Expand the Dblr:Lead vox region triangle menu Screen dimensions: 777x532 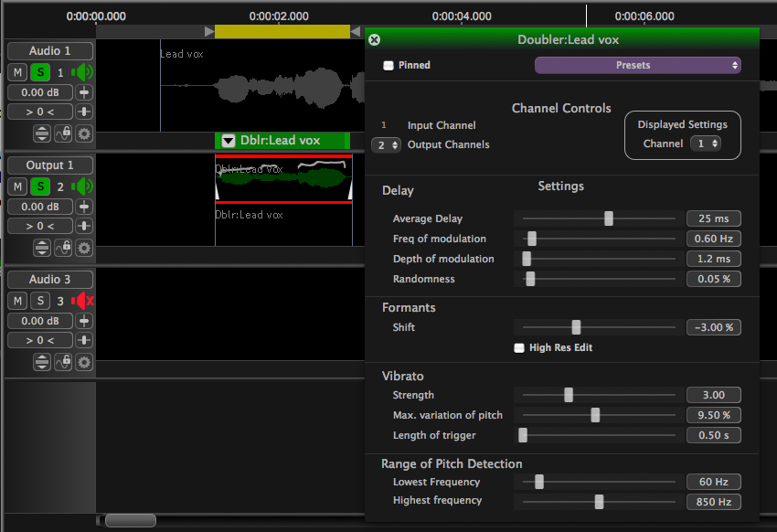[229, 141]
